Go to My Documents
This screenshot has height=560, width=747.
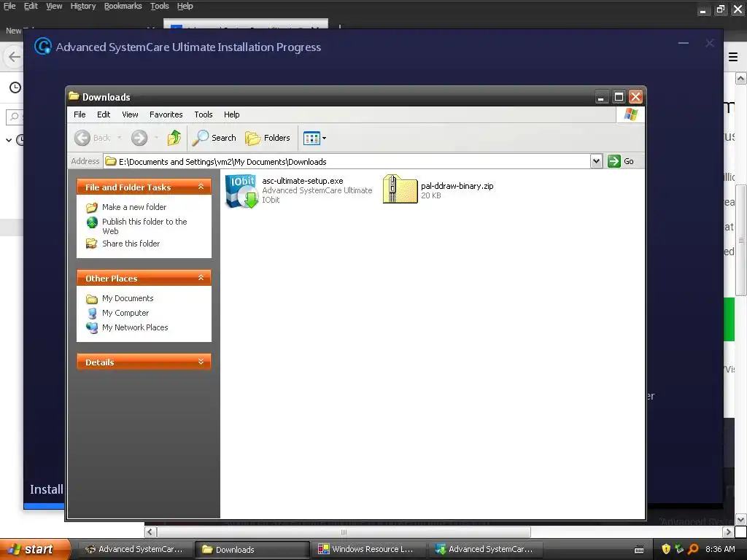click(x=128, y=298)
